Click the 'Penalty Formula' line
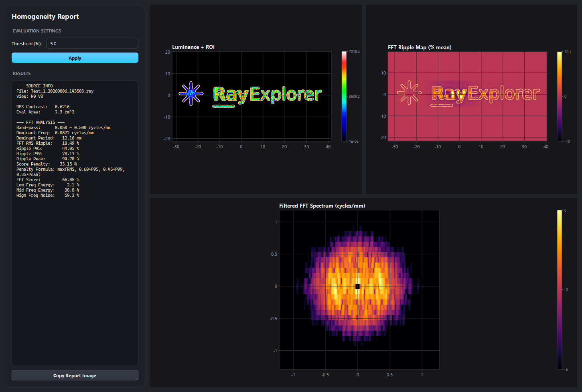Viewport: 582px width, 392px height. (x=71, y=172)
